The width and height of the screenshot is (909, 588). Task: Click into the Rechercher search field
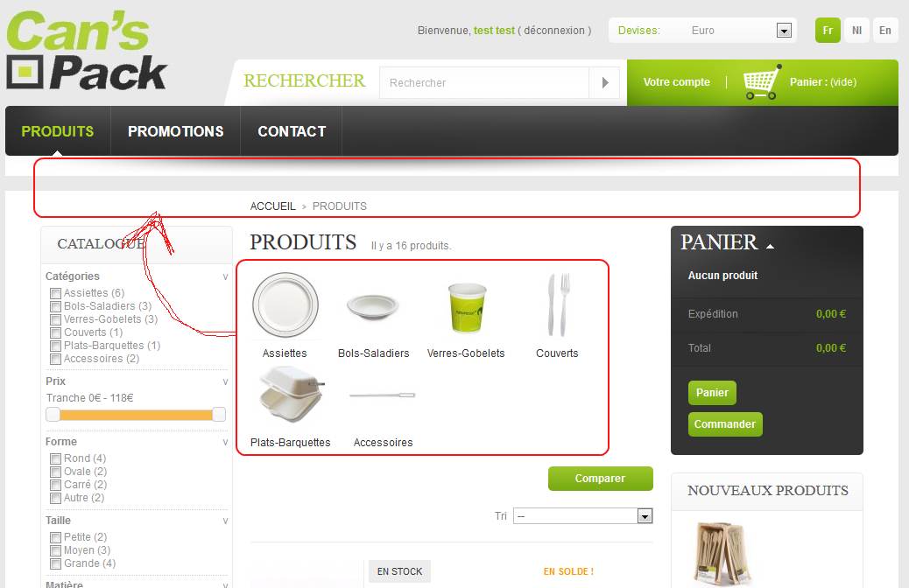pyautogui.click(x=484, y=83)
